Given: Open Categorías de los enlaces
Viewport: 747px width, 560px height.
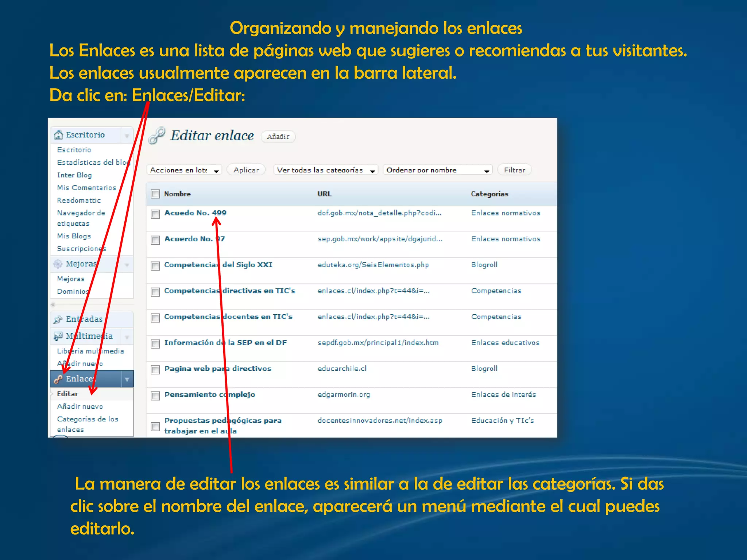Looking at the screenshot, I should (x=88, y=424).
